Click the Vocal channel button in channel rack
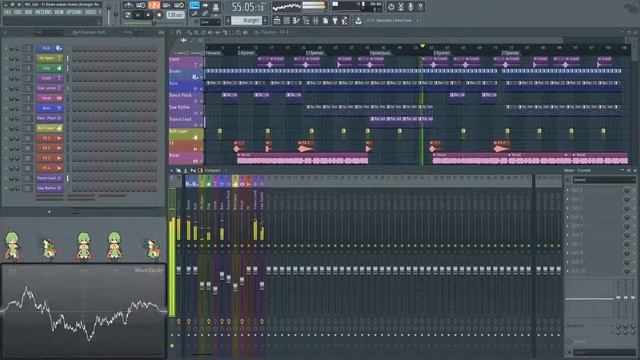 [x=50, y=98]
